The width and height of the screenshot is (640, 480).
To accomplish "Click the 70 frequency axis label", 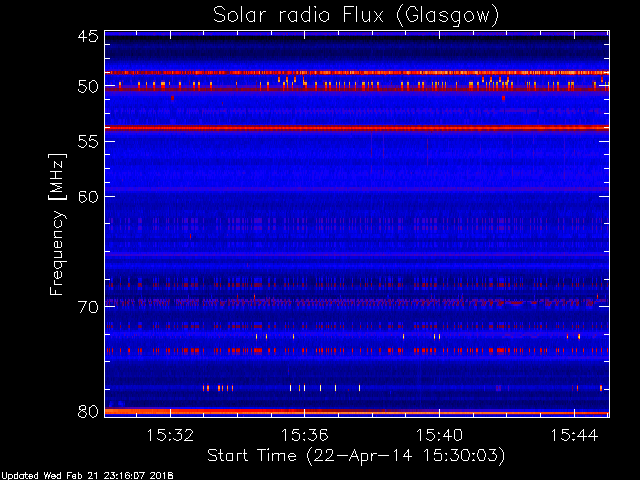I will click(x=88, y=307).
